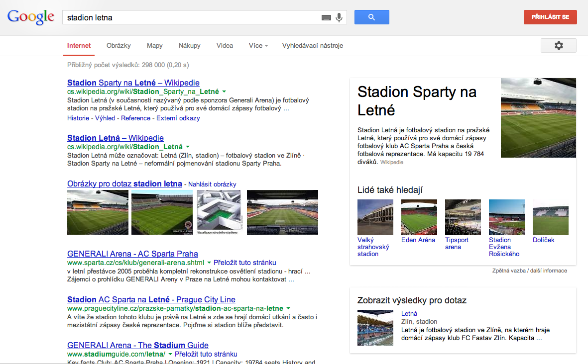Open the Velký strahovský stadion thumbnail
The image size is (588, 364).
click(x=375, y=217)
